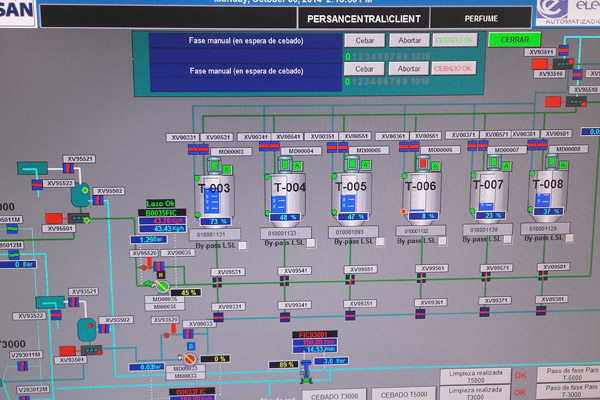Toggle By-pass LSL checkbox under tank T-008
The width and height of the screenshot is (600, 400).
point(569,238)
